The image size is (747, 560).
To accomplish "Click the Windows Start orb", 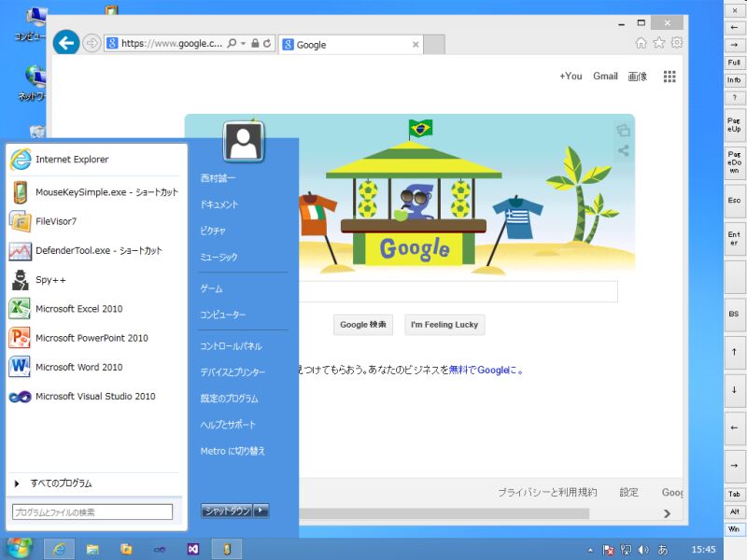I will click(x=19, y=548).
